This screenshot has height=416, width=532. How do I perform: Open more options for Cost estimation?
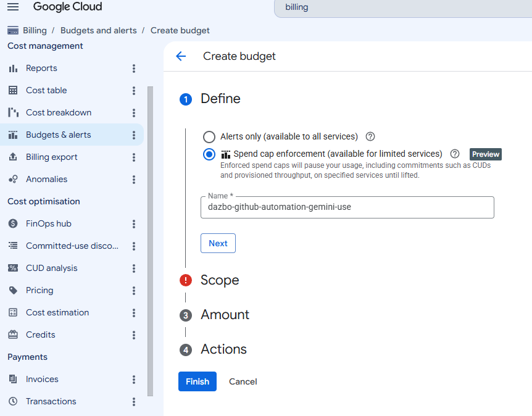coord(134,313)
